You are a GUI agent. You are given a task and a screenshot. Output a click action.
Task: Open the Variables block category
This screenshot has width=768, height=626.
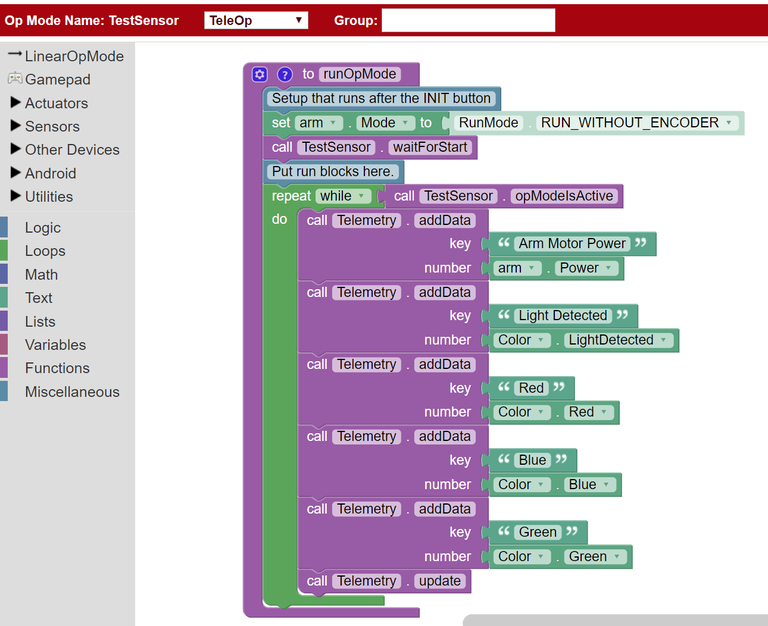(x=55, y=345)
